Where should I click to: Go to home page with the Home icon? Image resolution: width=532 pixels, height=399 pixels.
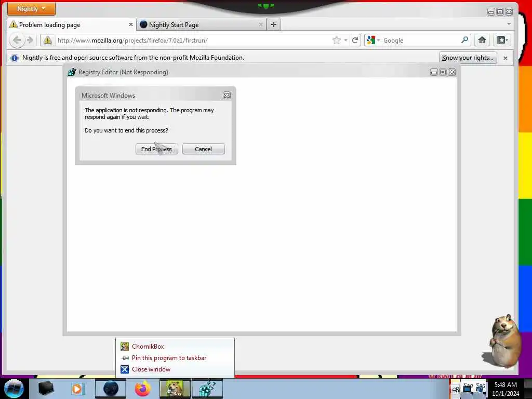[482, 41]
